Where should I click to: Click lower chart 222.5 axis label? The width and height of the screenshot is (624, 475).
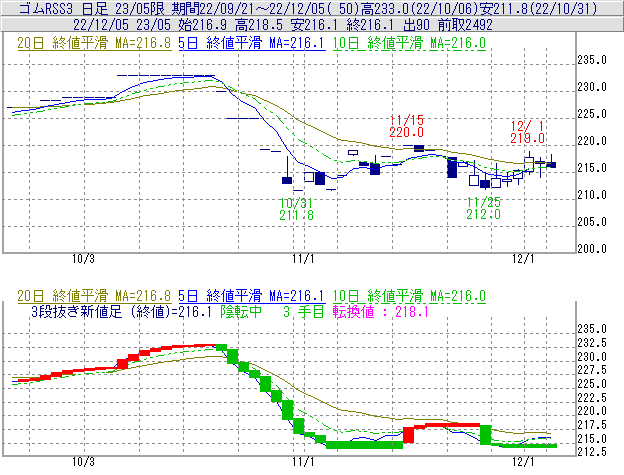coord(592,398)
